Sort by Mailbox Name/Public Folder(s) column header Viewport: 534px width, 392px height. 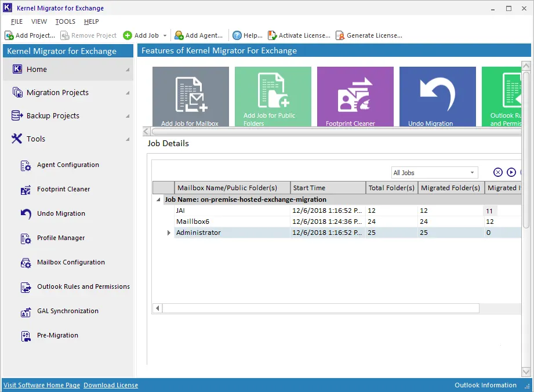point(233,188)
